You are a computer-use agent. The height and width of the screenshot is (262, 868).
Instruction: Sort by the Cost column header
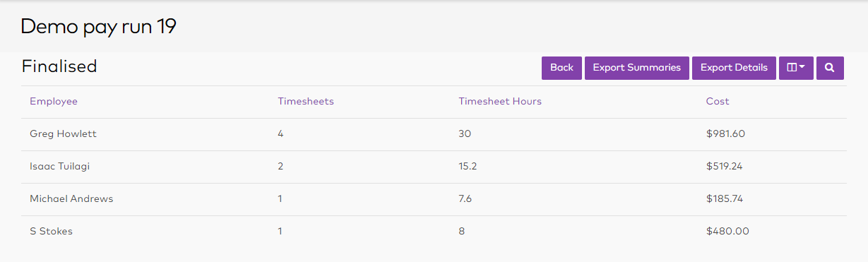718,102
